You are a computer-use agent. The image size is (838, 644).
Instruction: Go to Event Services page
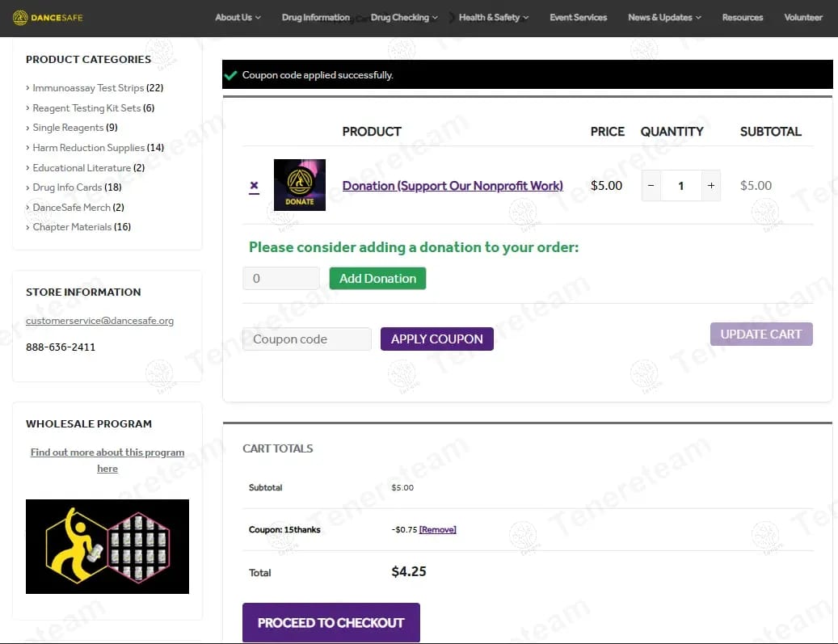pyautogui.click(x=578, y=18)
